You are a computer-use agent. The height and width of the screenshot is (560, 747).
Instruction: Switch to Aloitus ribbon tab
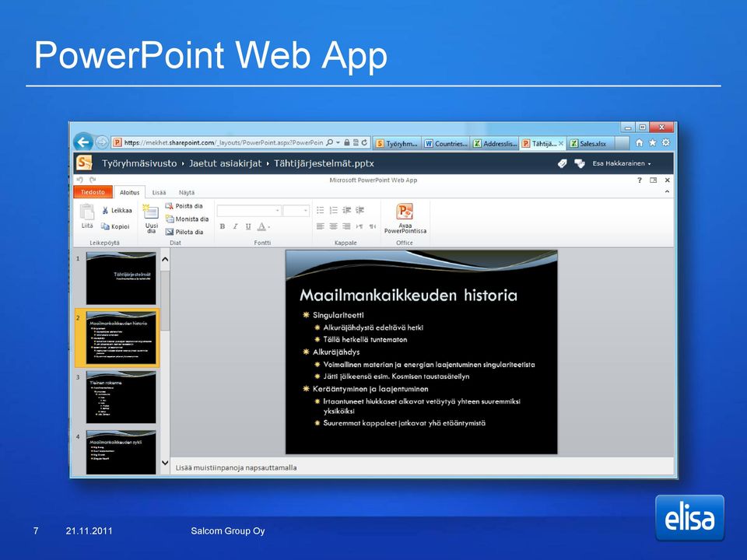[x=130, y=192]
